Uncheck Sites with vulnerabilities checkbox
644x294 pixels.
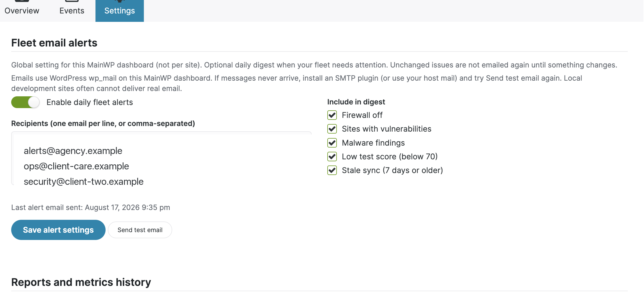pos(332,129)
